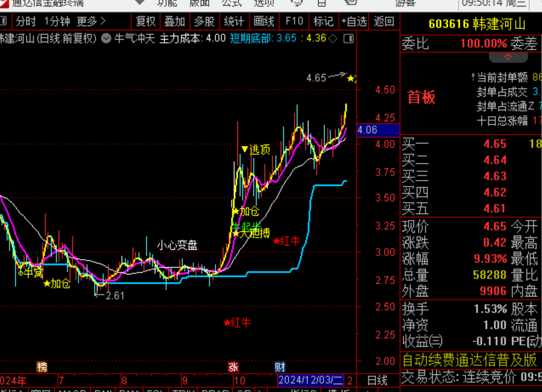The height and width of the screenshot is (392, 542).
Task: Click the 短期底部: 3.65 indicator value
Action: pyautogui.click(x=263, y=38)
